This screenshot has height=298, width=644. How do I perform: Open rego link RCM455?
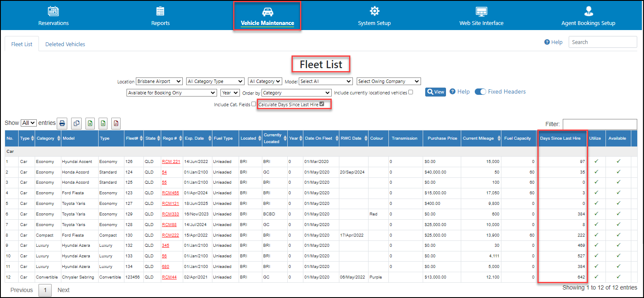click(x=171, y=193)
